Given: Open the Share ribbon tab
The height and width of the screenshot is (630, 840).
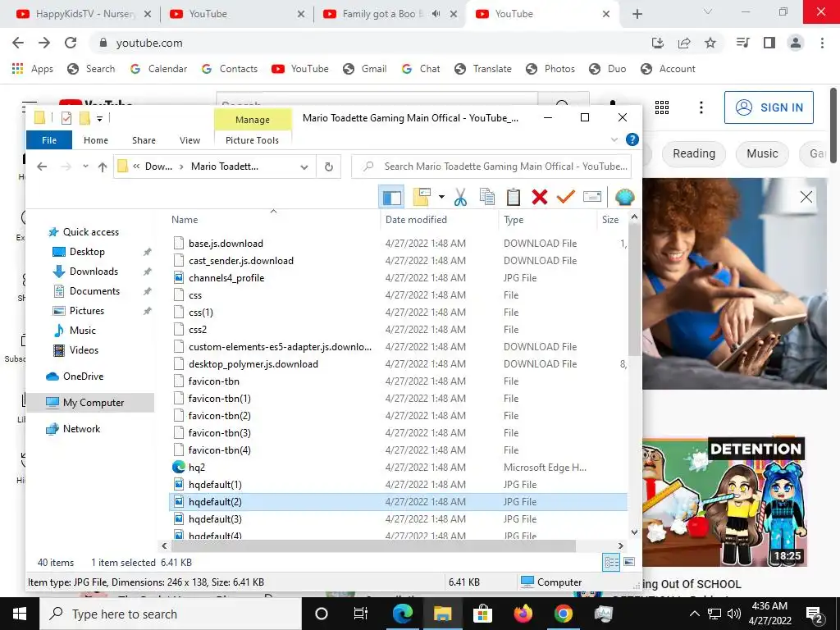Looking at the screenshot, I should click(144, 139).
